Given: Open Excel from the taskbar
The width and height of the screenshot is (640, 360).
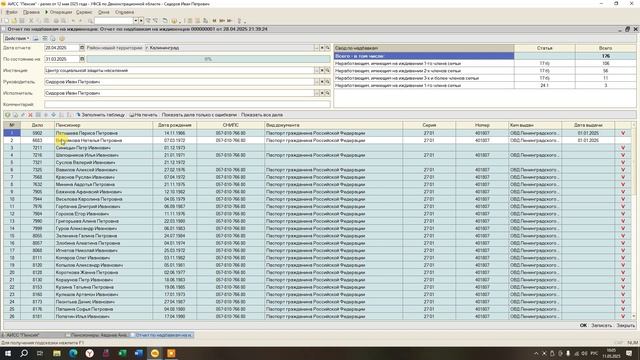Looking at the screenshot, I should tap(122, 353).
